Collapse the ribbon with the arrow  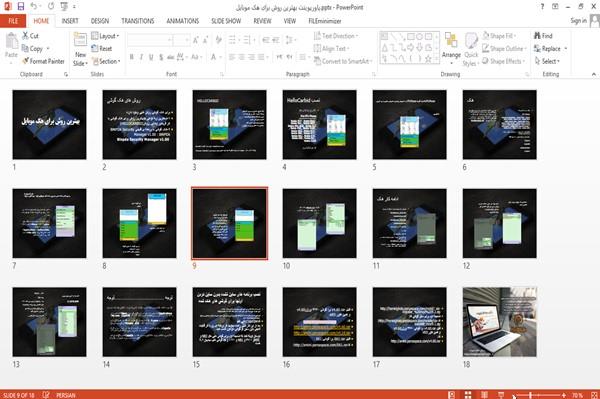coord(594,74)
